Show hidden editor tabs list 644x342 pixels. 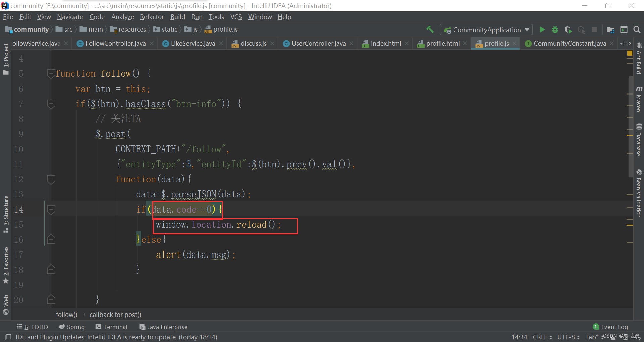click(x=626, y=43)
